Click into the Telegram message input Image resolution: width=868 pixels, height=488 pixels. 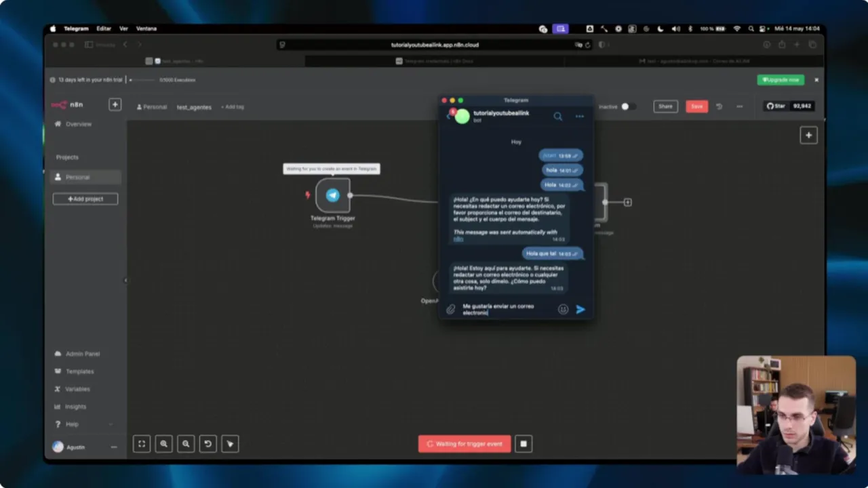point(507,309)
